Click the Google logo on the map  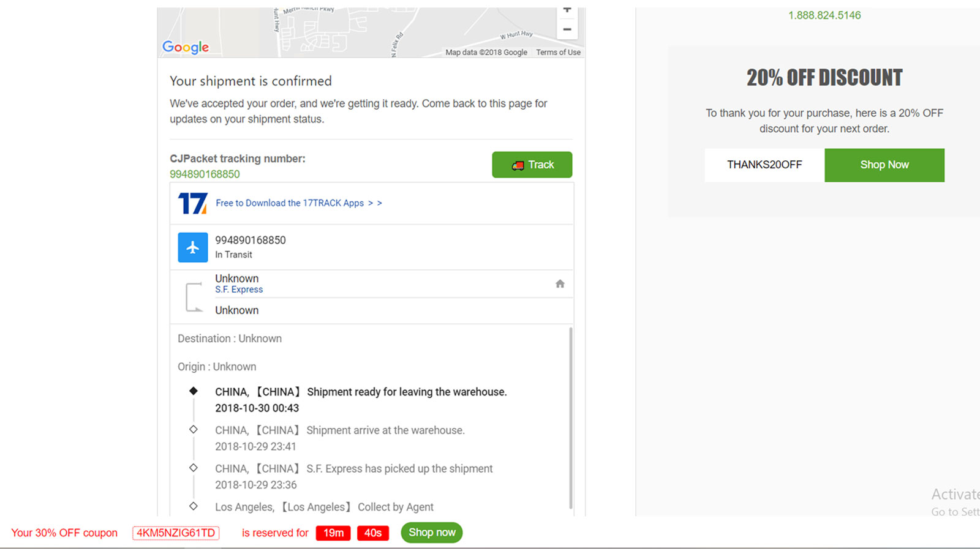tap(186, 47)
